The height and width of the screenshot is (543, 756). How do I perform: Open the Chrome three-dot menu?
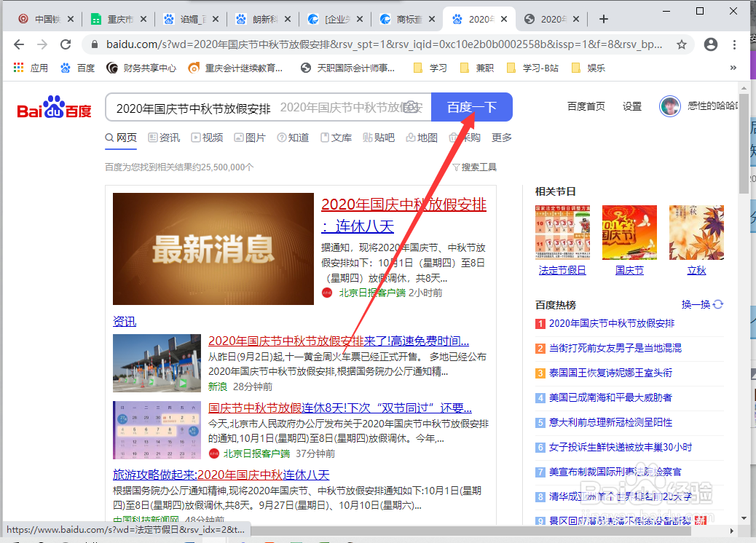click(x=734, y=45)
